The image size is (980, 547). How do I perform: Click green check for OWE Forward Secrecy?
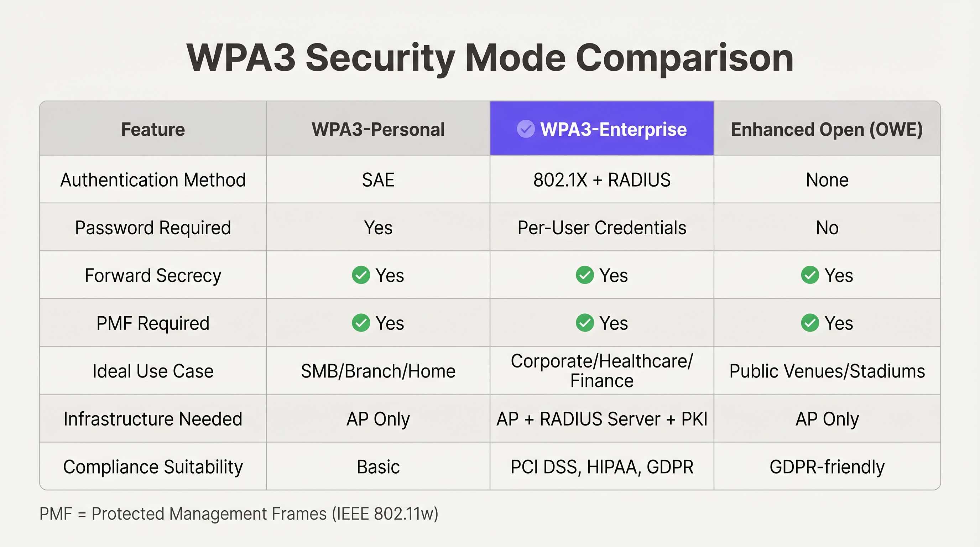tap(810, 275)
